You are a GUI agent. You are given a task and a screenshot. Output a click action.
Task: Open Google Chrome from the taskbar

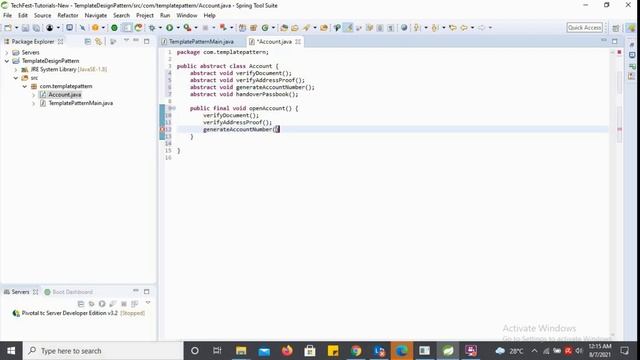click(x=356, y=351)
